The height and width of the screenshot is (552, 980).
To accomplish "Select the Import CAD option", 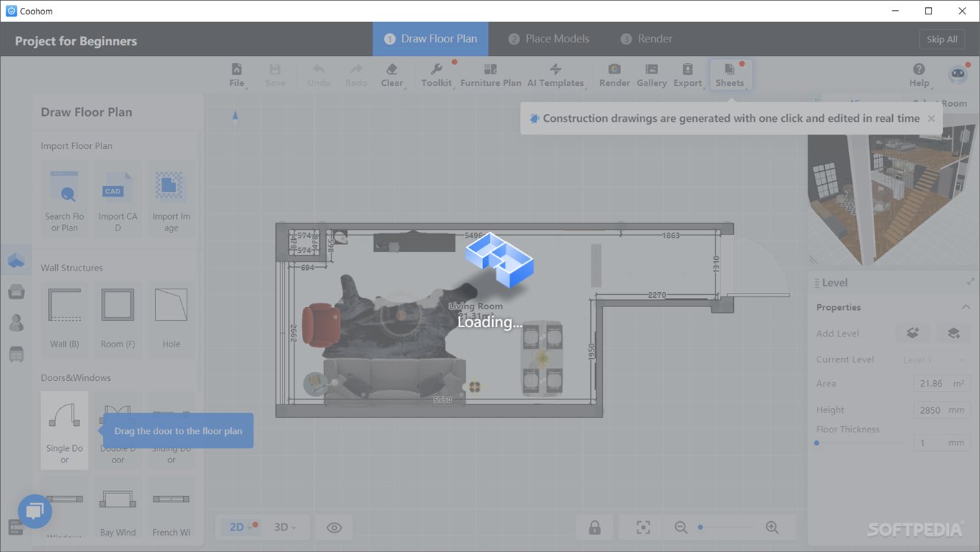I will (118, 200).
